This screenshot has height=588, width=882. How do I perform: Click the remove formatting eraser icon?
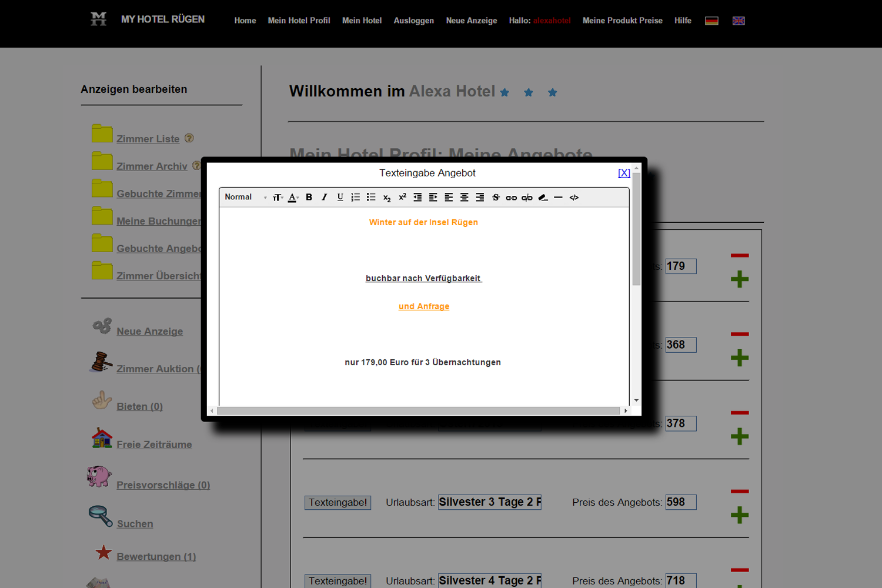tap(543, 198)
